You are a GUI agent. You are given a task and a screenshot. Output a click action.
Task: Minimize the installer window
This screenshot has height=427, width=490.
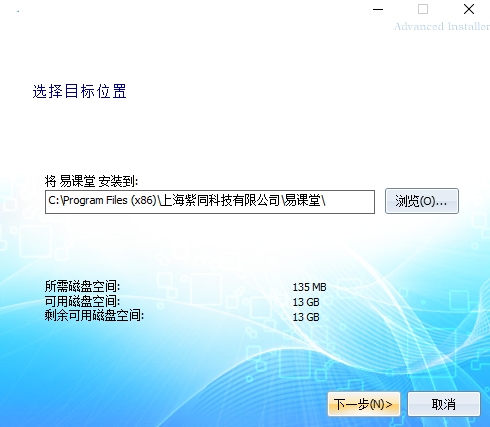pos(378,9)
